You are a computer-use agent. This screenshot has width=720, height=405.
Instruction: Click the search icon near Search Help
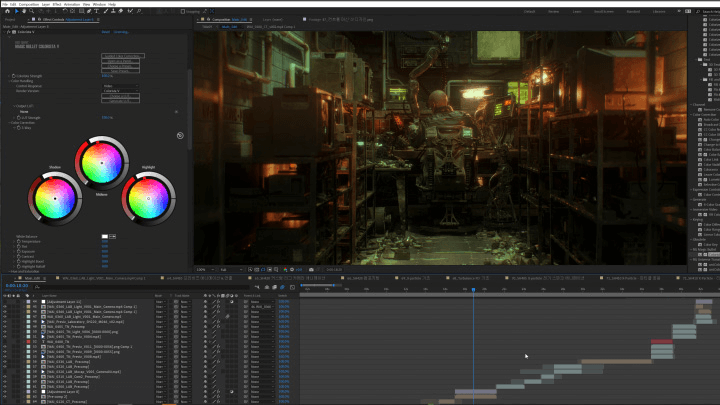(698, 11)
